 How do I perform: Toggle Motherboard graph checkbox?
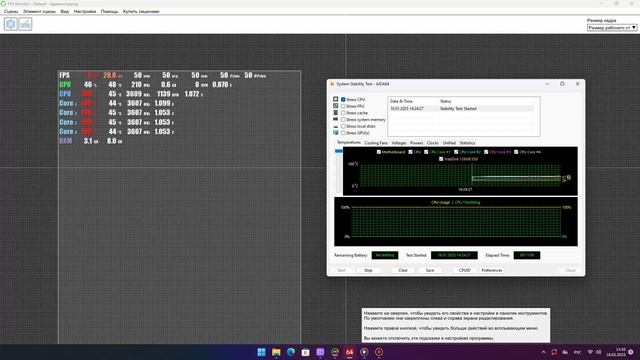coord(379,152)
